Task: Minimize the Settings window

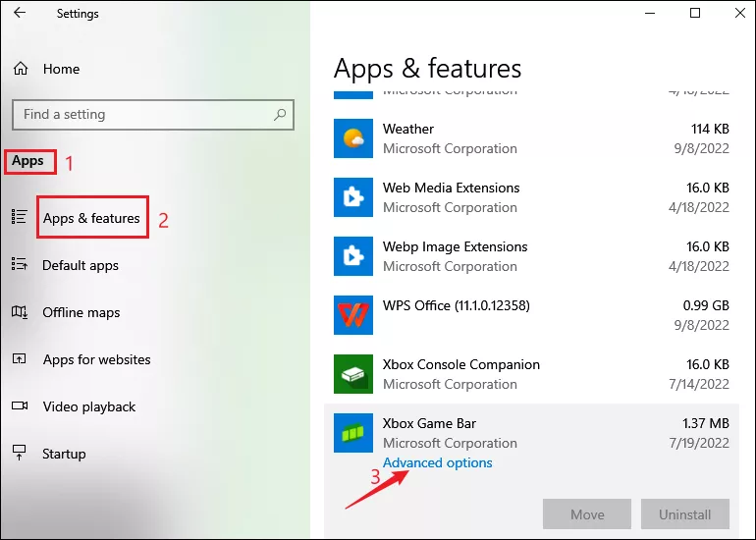Action: (x=650, y=13)
